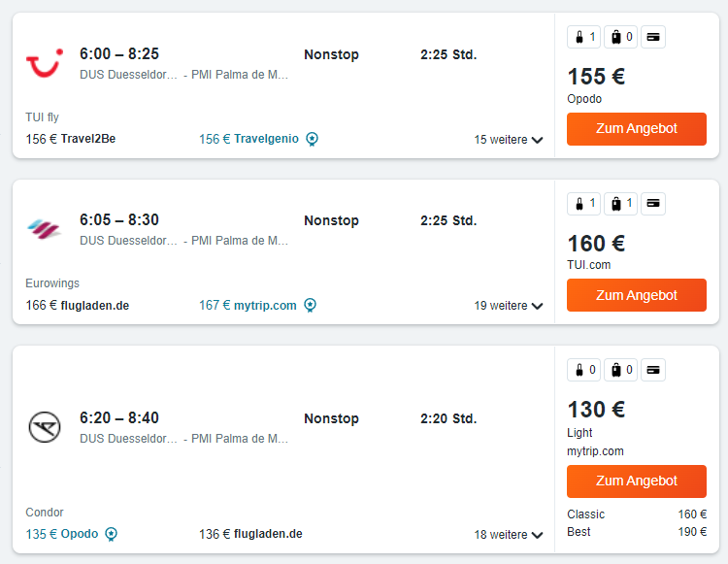Expand 15 weitere offers for TUI fly
This screenshot has height=564, width=728.
pos(509,139)
